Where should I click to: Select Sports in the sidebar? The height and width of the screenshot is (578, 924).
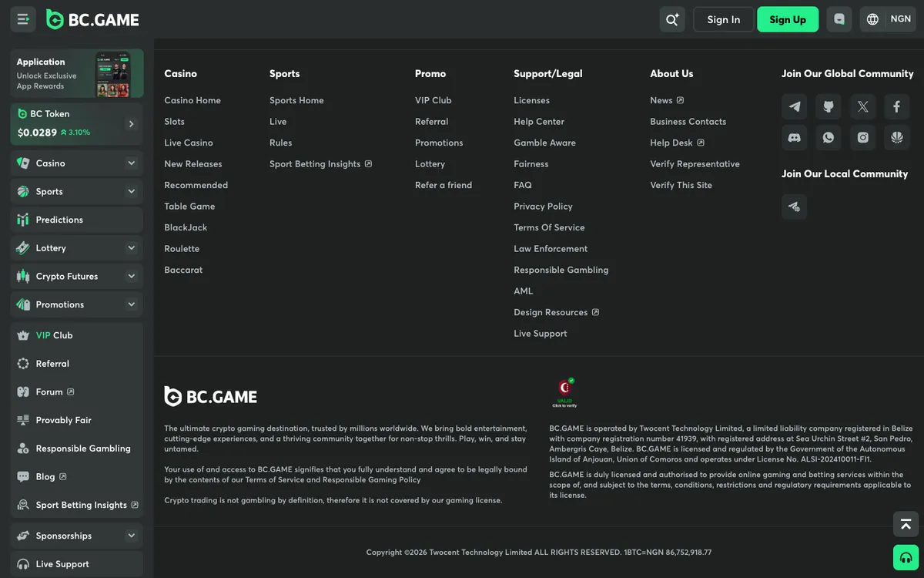tap(77, 191)
